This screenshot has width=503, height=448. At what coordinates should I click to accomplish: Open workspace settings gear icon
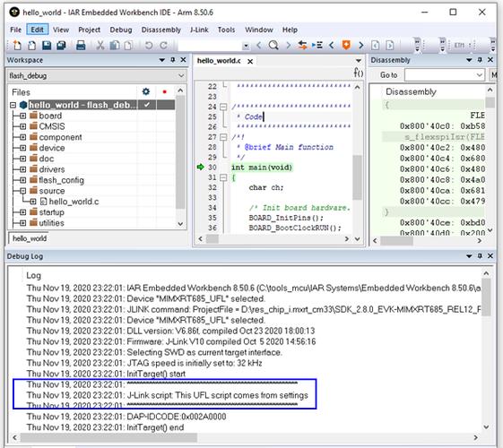pos(146,92)
